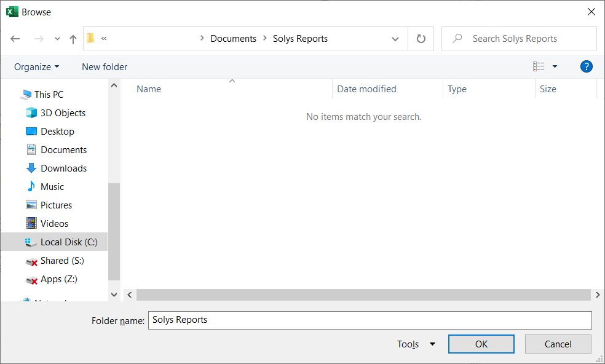Image resolution: width=605 pixels, height=364 pixels.
Task: Click the search magnifier icon
Action: coord(457,38)
